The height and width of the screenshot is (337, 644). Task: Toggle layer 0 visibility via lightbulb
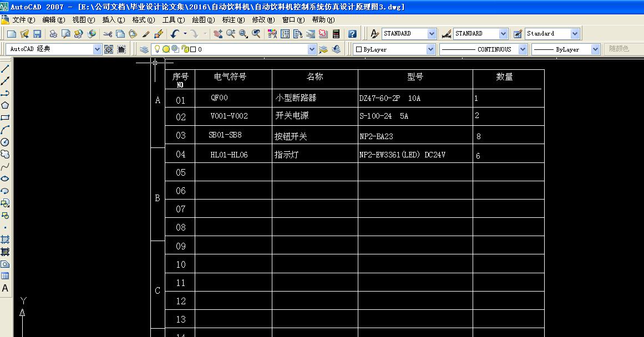click(x=157, y=49)
